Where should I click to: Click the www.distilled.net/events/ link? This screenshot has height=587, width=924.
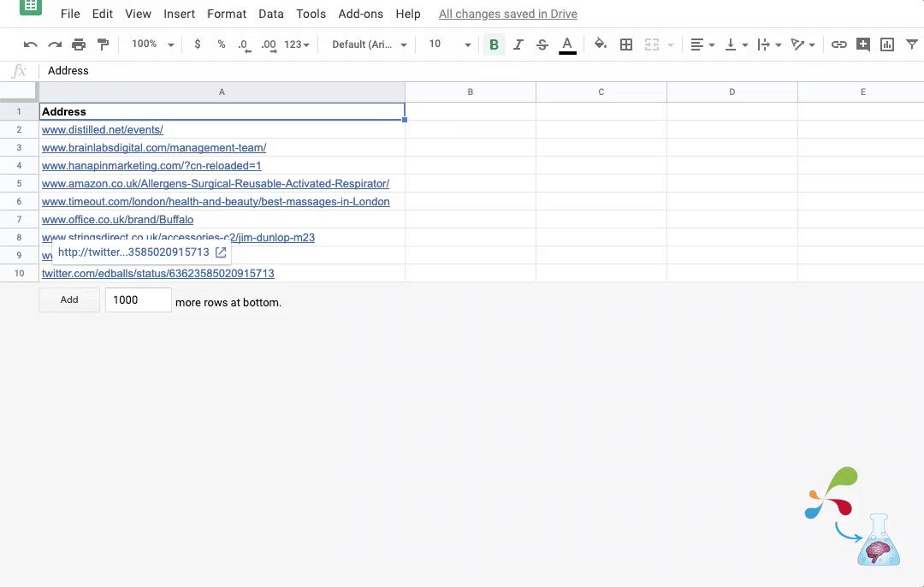103,130
